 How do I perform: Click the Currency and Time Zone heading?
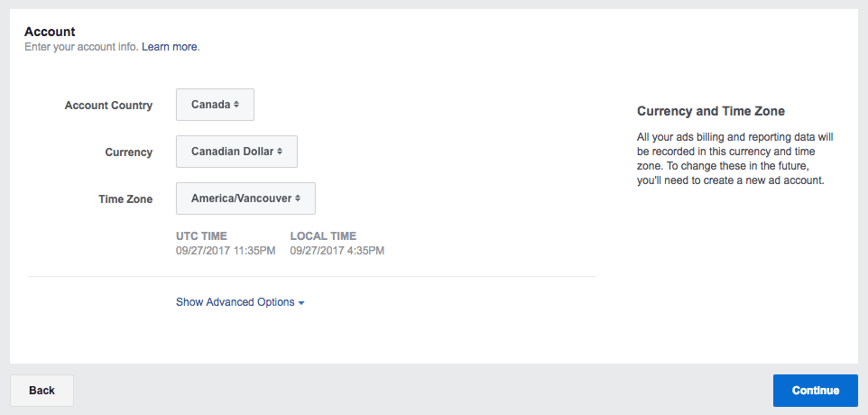pos(711,111)
